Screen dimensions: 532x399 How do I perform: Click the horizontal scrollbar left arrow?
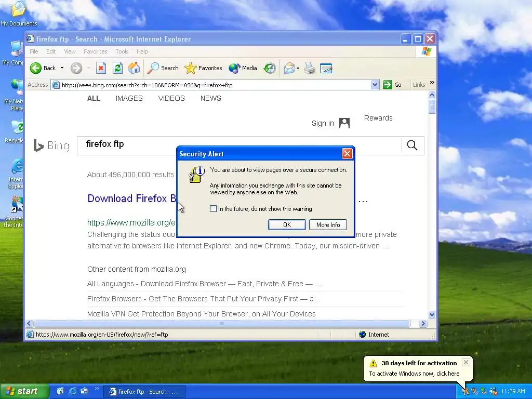coord(29,323)
